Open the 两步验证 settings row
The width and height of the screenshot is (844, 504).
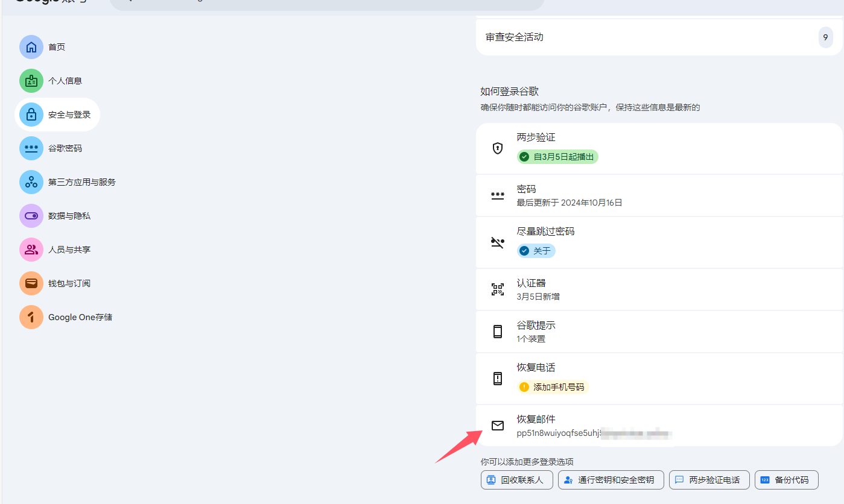point(659,148)
